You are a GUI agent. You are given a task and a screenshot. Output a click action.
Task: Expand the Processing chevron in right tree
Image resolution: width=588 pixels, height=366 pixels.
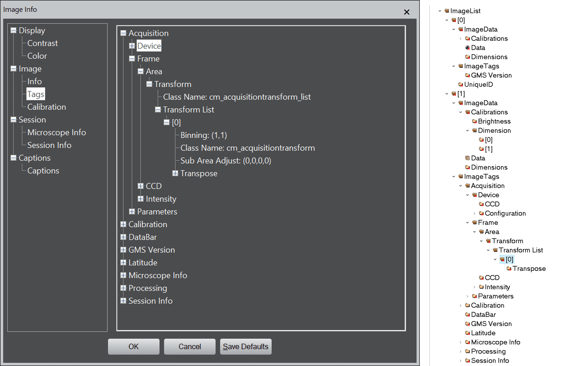pos(460,351)
